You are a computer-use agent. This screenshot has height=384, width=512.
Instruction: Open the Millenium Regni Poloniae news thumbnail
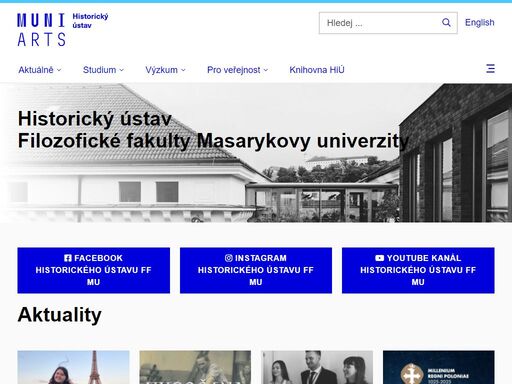point(439,367)
